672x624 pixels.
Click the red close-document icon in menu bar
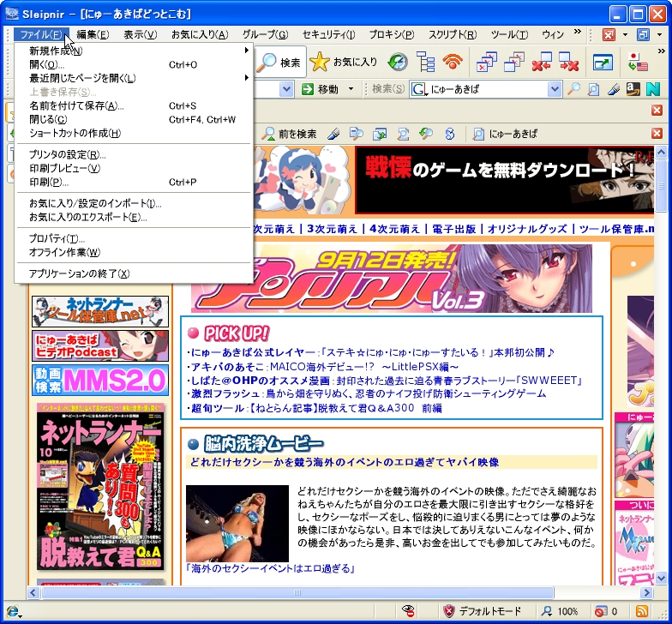[609, 34]
